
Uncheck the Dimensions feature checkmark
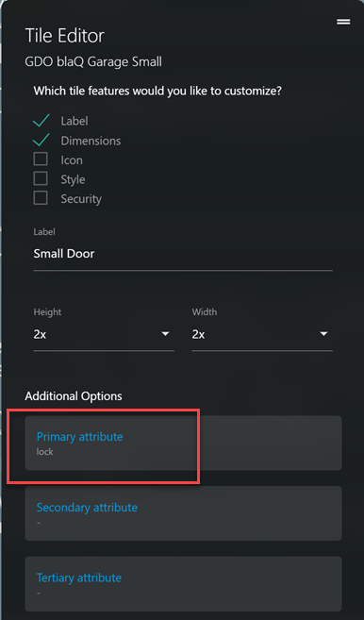coord(41,140)
